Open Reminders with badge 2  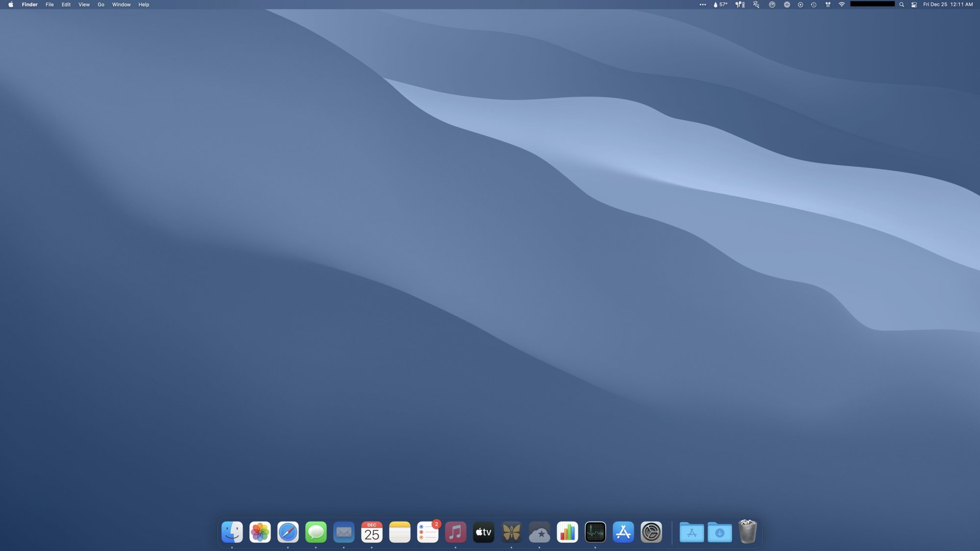click(x=427, y=532)
